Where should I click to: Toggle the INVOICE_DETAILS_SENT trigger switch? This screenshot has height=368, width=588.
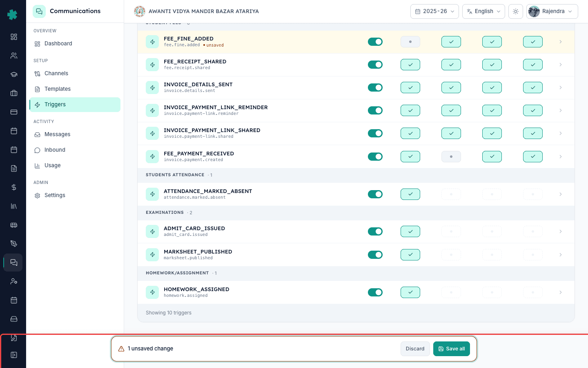click(375, 88)
